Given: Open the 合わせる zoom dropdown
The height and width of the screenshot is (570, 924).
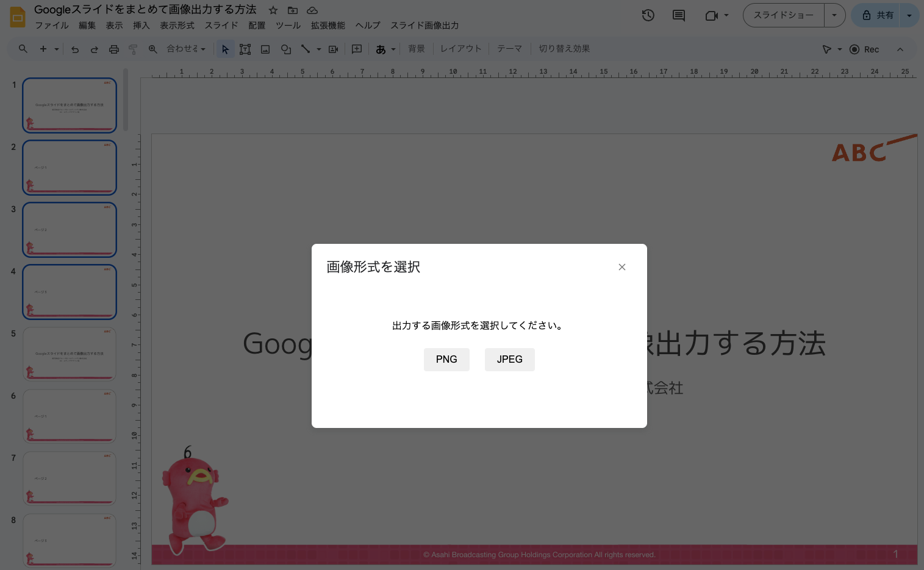Looking at the screenshot, I should tap(186, 49).
